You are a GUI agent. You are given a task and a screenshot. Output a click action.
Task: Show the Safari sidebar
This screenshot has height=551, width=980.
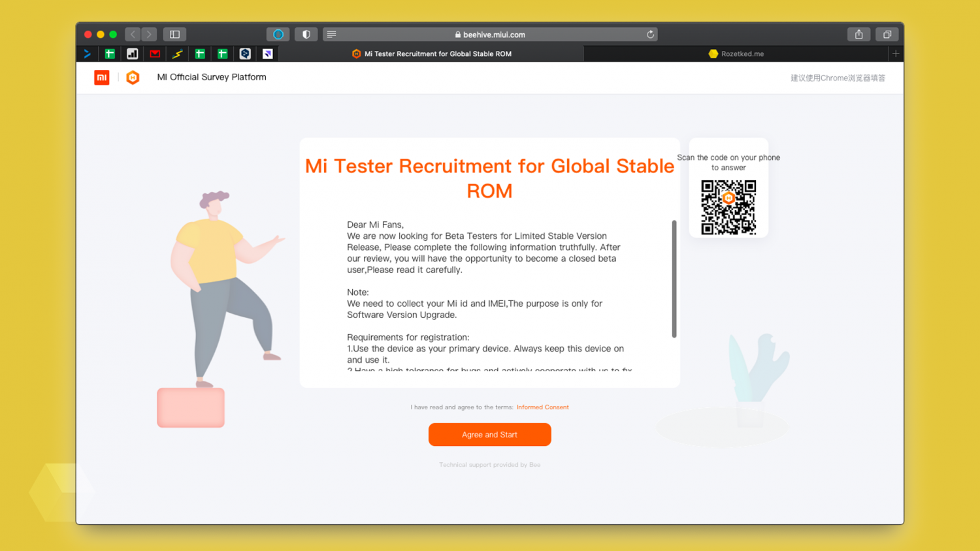click(x=174, y=34)
